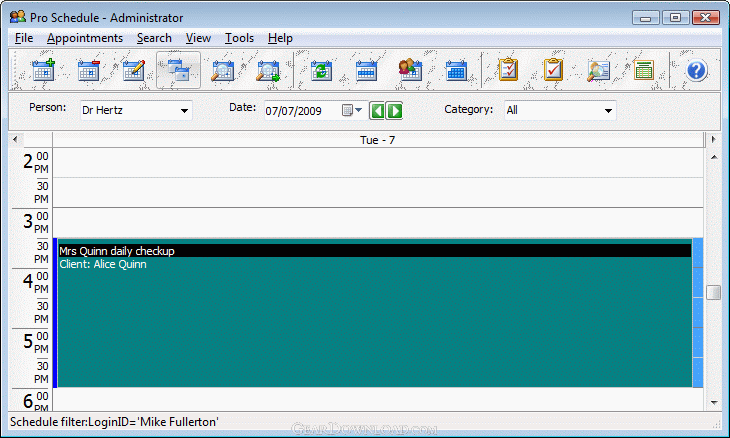
Task: Click the refresh schedule green arrows icon
Action: point(321,71)
